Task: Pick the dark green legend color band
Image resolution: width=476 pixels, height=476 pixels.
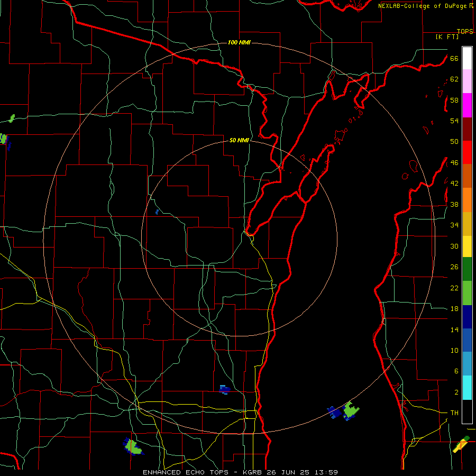Action: click(467, 269)
